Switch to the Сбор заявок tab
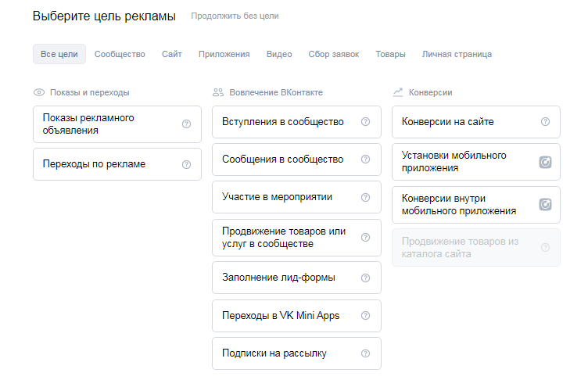The image size is (588, 380). (334, 54)
